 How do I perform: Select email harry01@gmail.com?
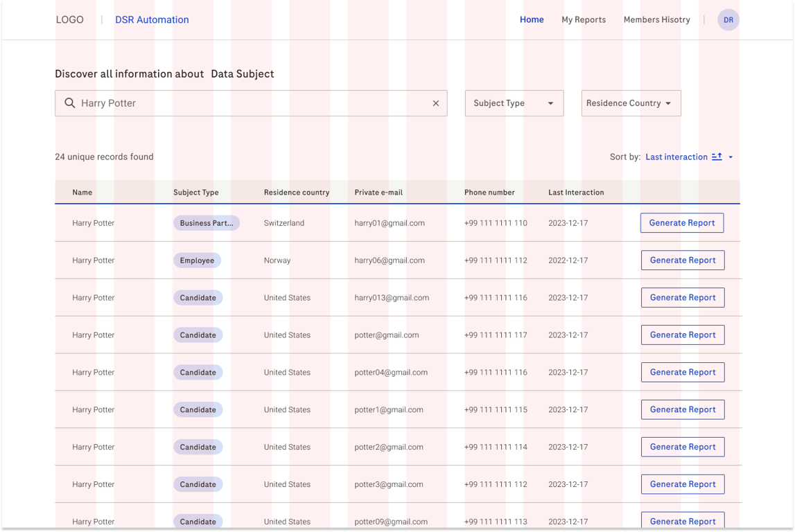pyautogui.click(x=390, y=223)
